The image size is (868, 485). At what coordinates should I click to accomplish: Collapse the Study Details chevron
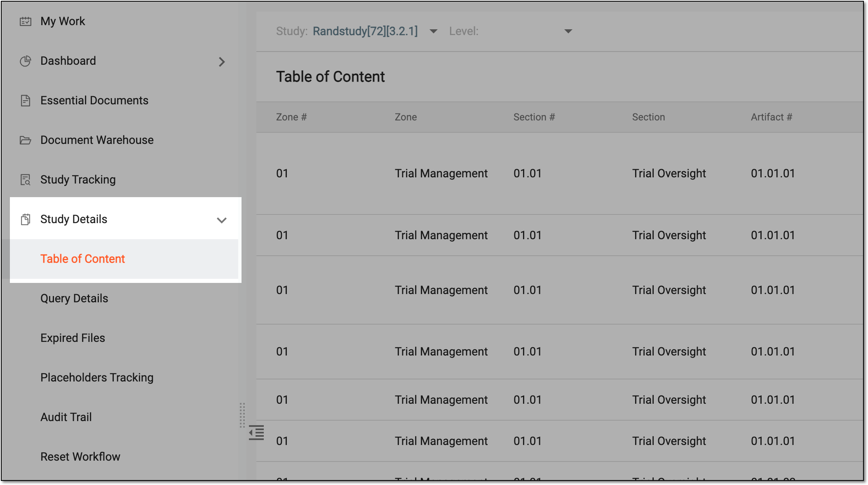point(222,220)
